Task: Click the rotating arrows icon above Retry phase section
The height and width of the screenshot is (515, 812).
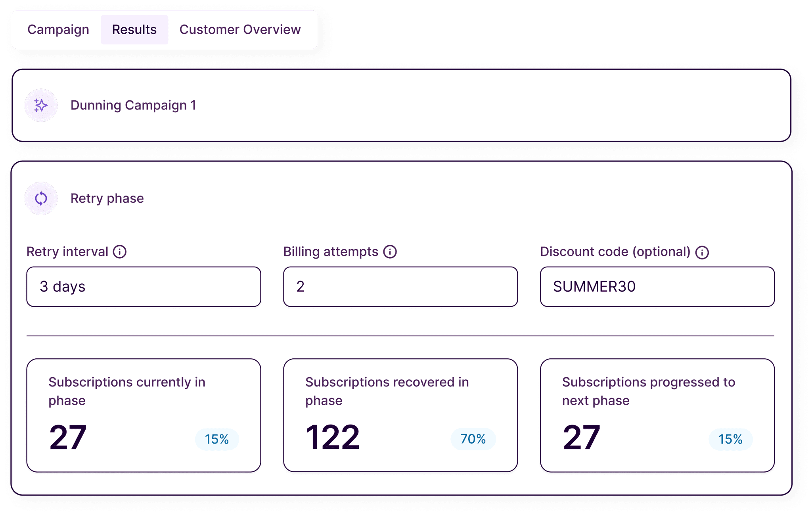Action: point(41,198)
